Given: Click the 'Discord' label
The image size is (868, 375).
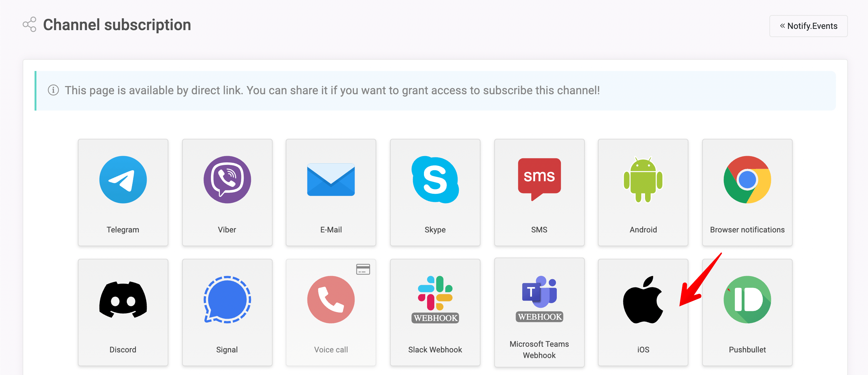Looking at the screenshot, I should [x=123, y=349].
